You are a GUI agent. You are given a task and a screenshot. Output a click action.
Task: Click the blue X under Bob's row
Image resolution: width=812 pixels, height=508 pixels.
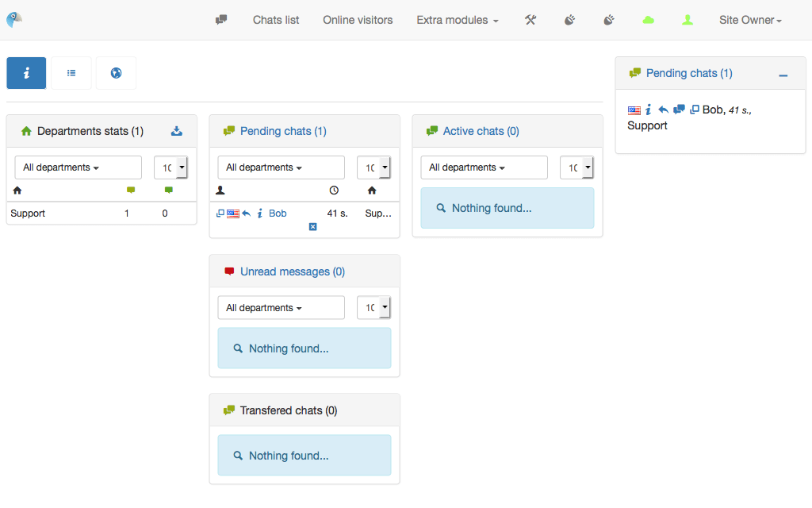(312, 227)
